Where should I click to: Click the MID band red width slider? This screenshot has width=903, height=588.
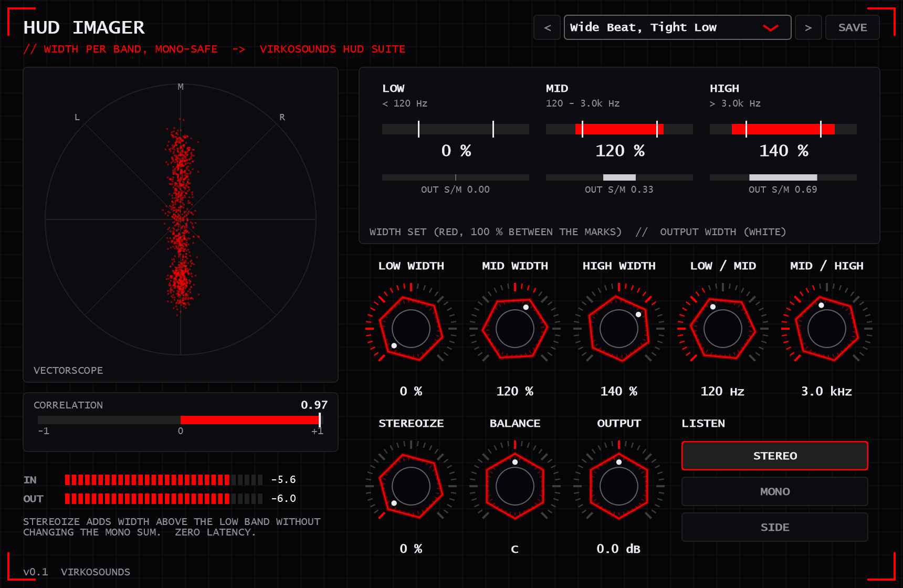pyautogui.click(x=619, y=129)
